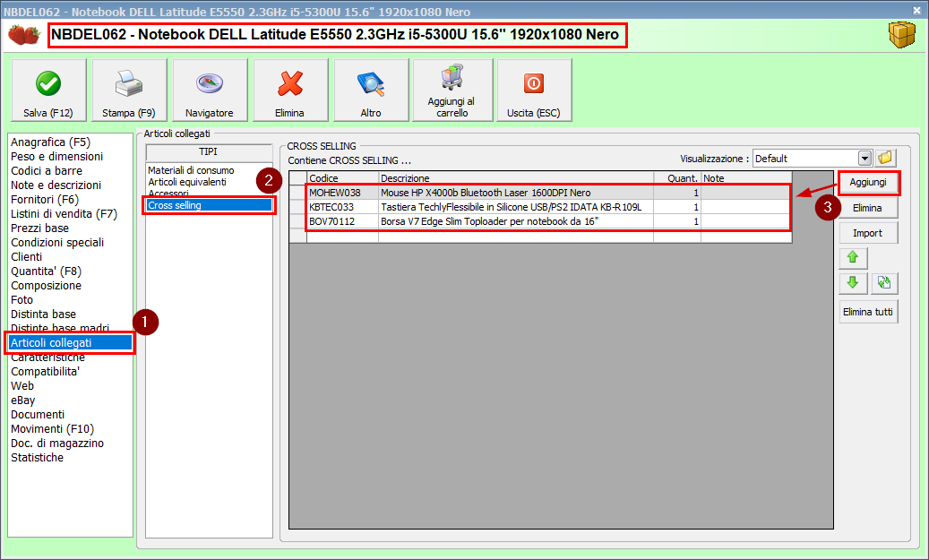Click the Note column header
929x560 pixels.
[x=746, y=178]
